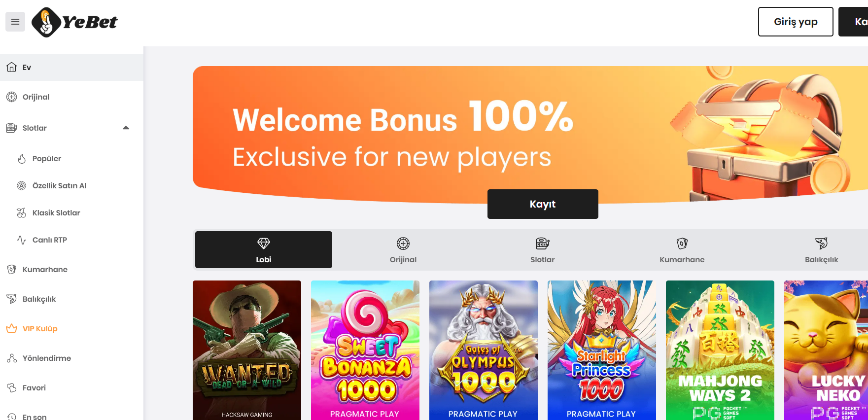Open VIP Kulüp page

click(x=39, y=329)
